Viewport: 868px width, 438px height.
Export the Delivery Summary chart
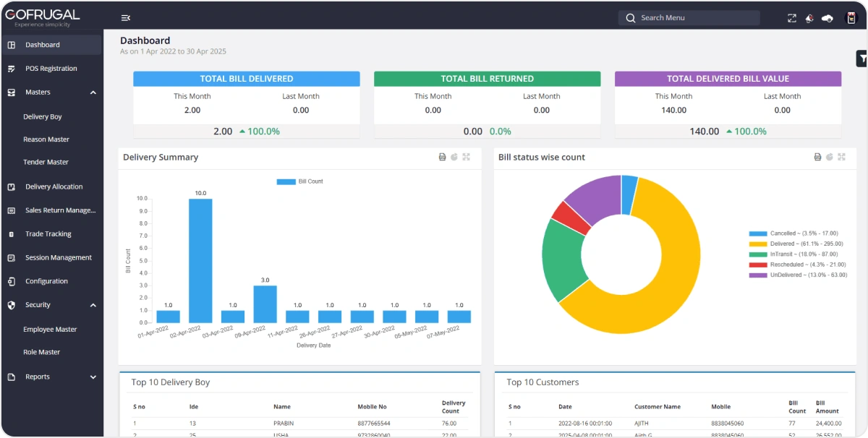(x=442, y=157)
